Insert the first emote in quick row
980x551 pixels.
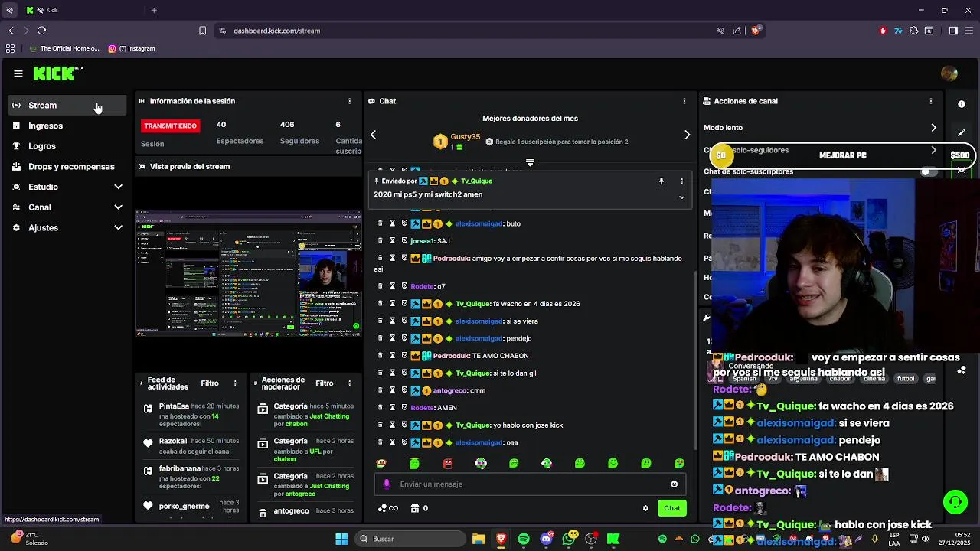(x=381, y=463)
